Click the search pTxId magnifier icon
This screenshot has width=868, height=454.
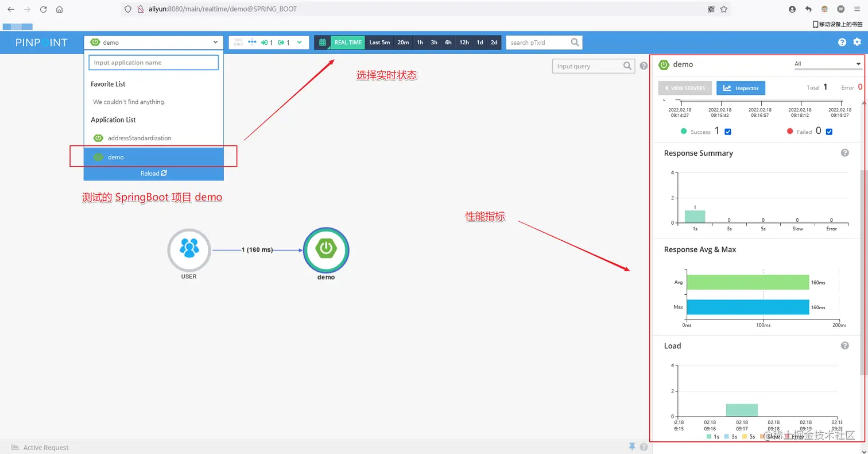point(575,42)
